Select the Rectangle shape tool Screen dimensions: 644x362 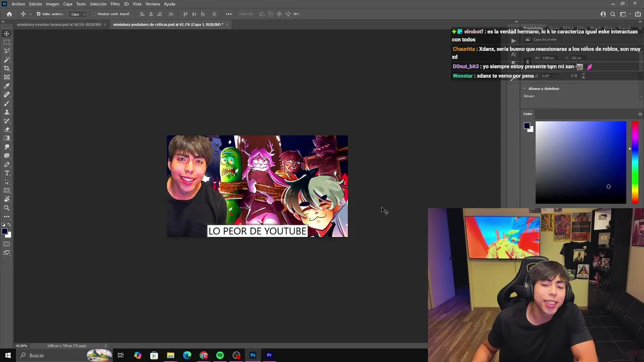point(7,191)
